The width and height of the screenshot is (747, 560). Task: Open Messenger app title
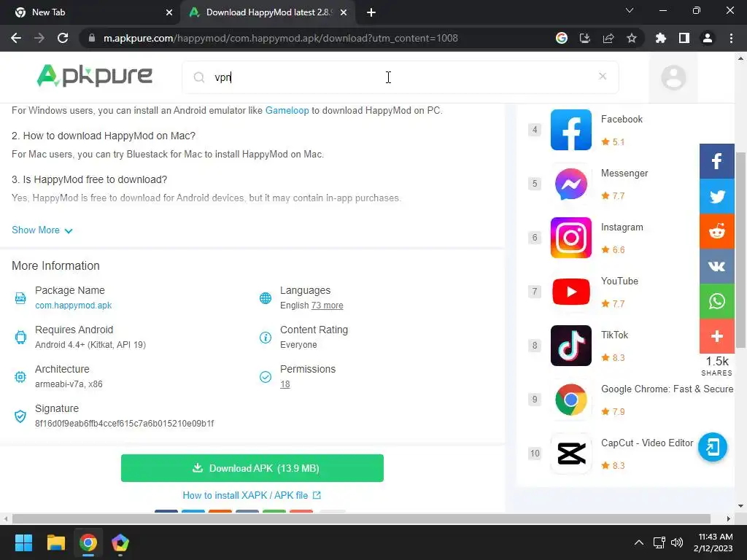624,174
